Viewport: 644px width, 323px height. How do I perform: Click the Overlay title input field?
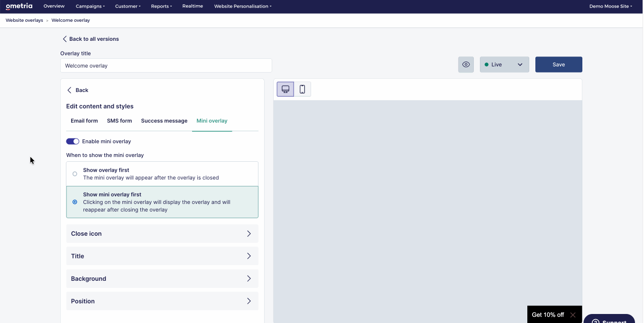click(x=166, y=66)
